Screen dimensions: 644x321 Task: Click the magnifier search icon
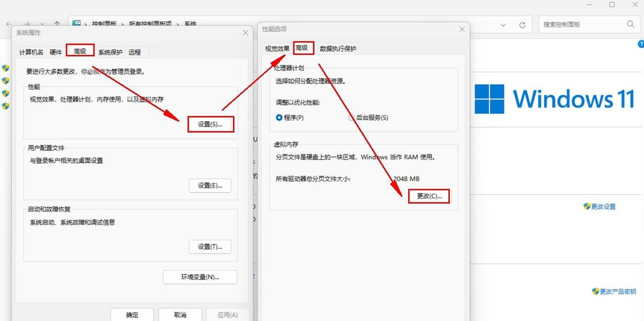(631, 24)
